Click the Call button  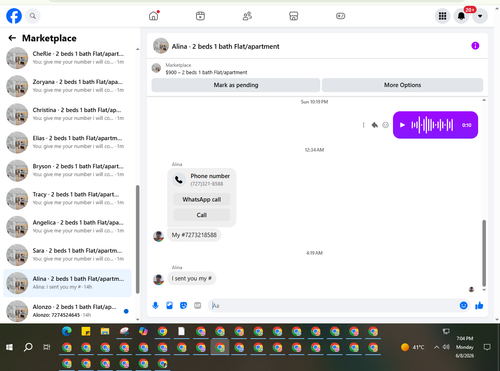[x=202, y=215]
